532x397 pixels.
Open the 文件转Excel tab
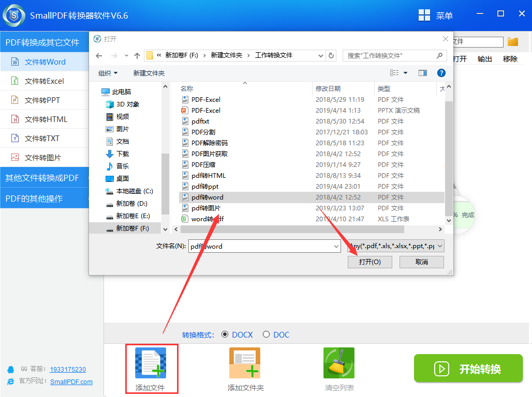click(x=45, y=81)
